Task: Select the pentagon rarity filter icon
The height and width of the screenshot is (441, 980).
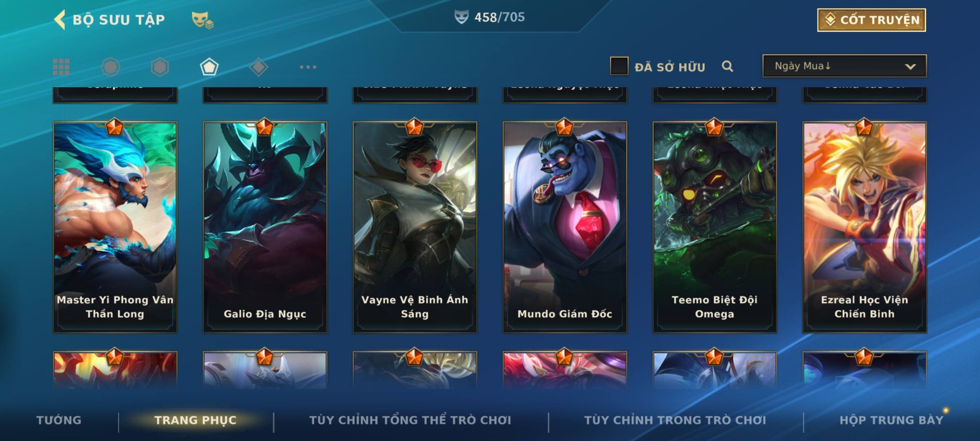Action: [x=209, y=67]
